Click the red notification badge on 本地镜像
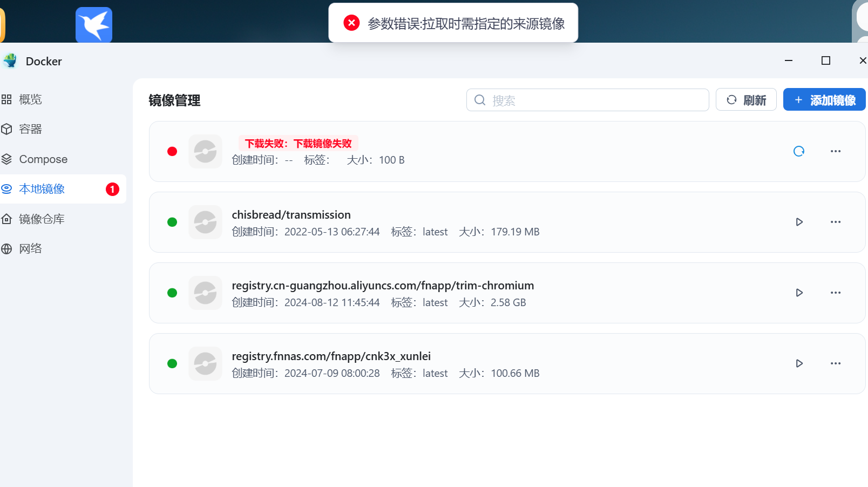The height and width of the screenshot is (487, 868). 112,190
